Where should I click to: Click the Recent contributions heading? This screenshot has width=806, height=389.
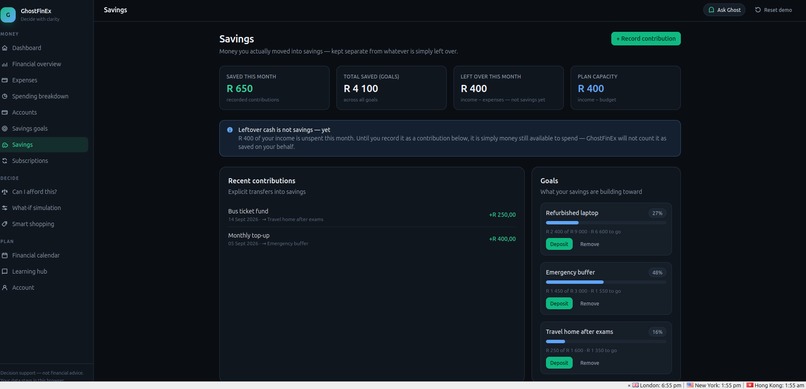pyautogui.click(x=262, y=181)
